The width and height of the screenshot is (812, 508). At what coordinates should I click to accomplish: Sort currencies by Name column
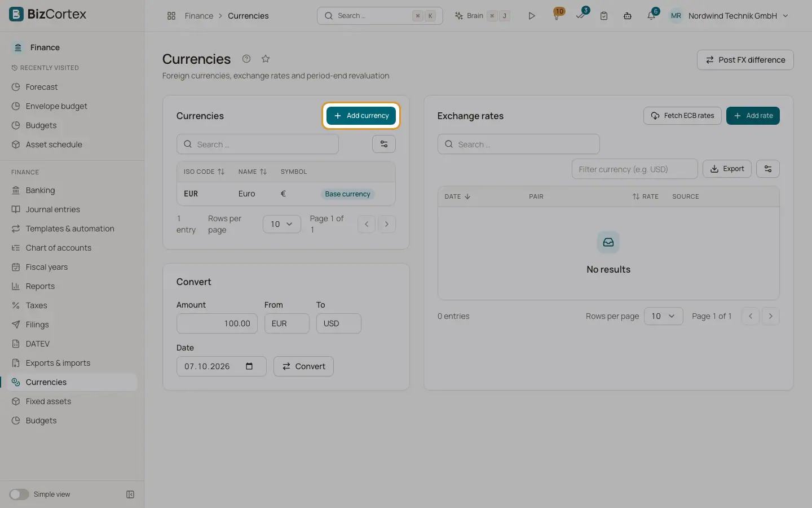coord(253,172)
